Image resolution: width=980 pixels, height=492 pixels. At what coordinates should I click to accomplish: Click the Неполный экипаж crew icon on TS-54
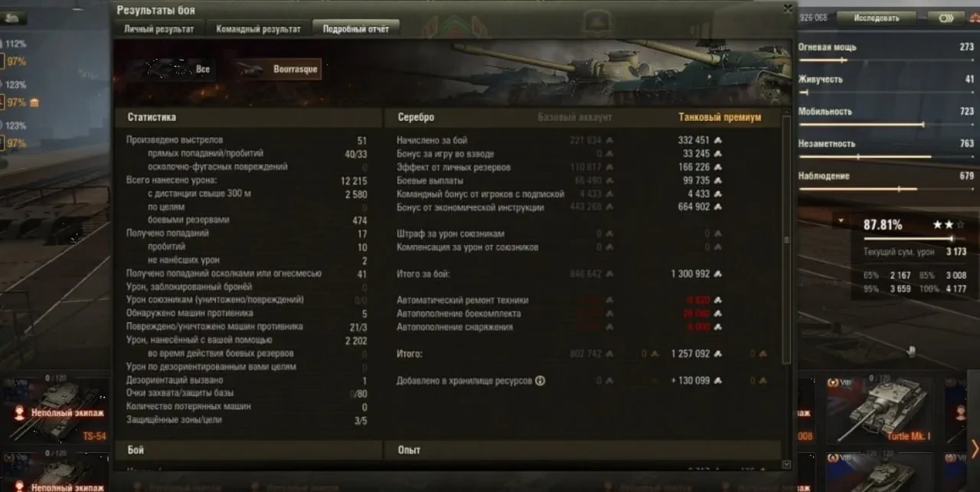click(20, 413)
